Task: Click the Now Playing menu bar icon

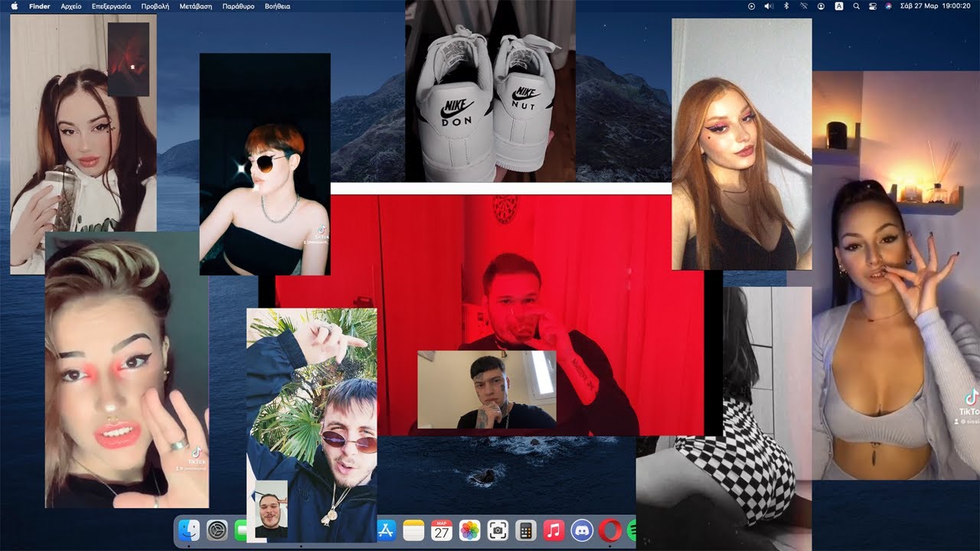Action: coord(750,6)
